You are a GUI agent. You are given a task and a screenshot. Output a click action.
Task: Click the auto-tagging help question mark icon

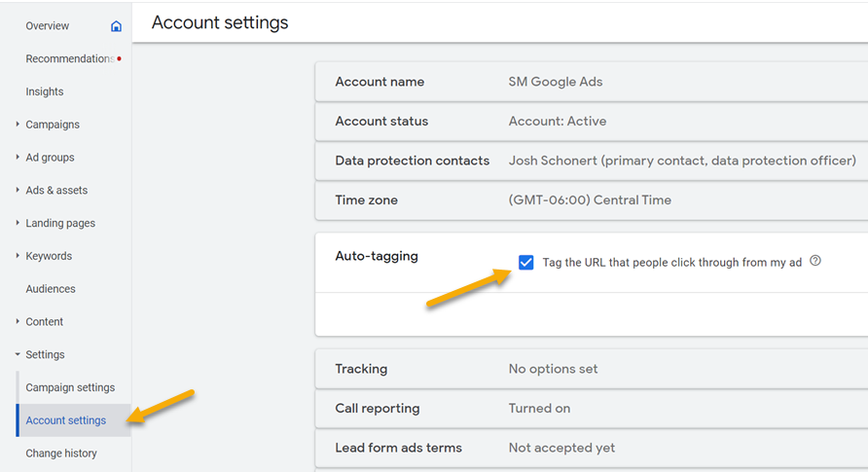815,261
